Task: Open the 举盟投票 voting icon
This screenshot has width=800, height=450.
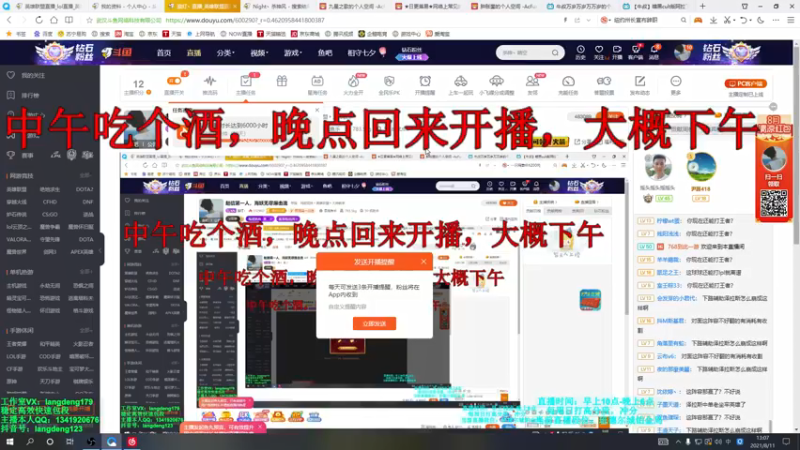Action: click(604, 85)
